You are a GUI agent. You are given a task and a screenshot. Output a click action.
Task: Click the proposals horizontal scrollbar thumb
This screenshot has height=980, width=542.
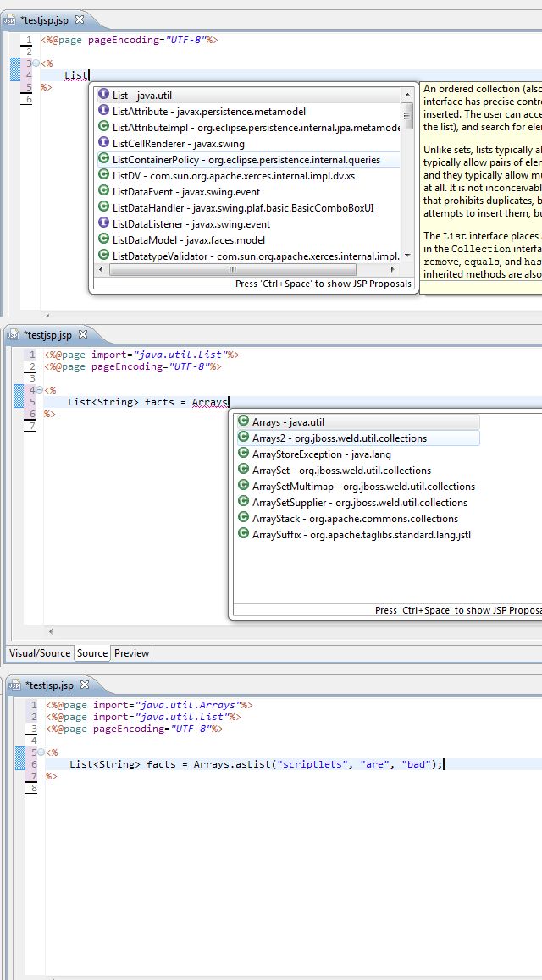233,269
